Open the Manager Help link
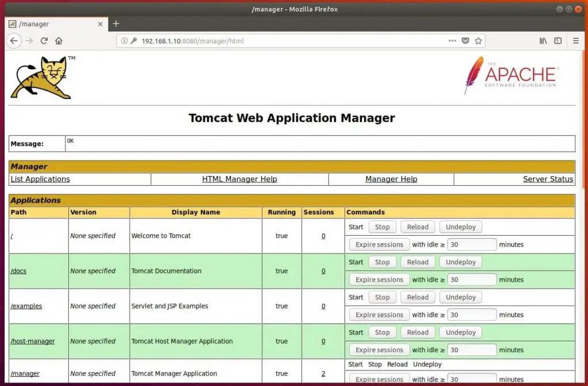This screenshot has width=588, height=386. 391,179
